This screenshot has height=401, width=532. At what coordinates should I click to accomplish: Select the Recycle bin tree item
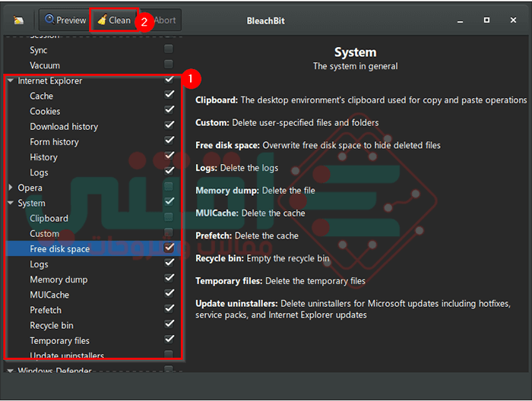(52, 325)
